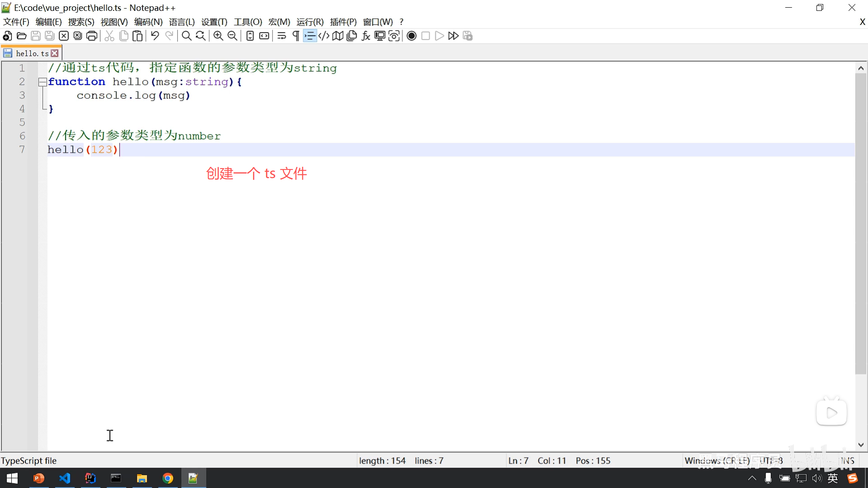This screenshot has height=488, width=868.
Task: Toggle Show All Characters pilcrow icon
Action: (x=296, y=36)
